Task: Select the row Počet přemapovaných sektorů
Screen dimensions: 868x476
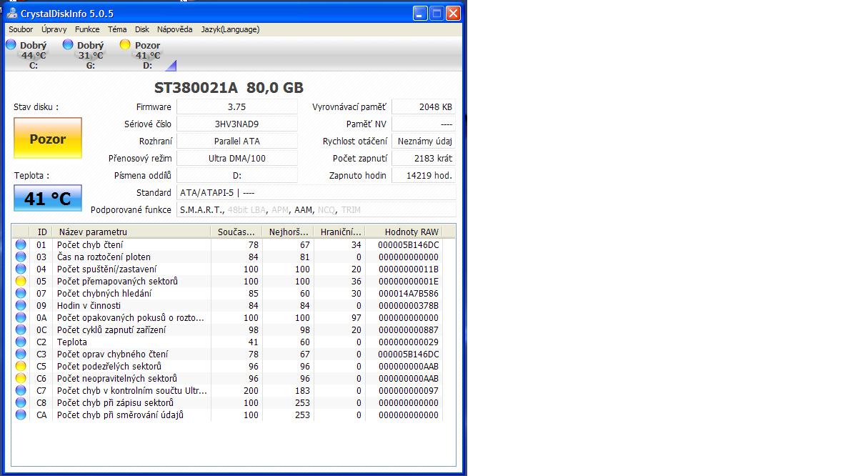Action: coord(228,281)
